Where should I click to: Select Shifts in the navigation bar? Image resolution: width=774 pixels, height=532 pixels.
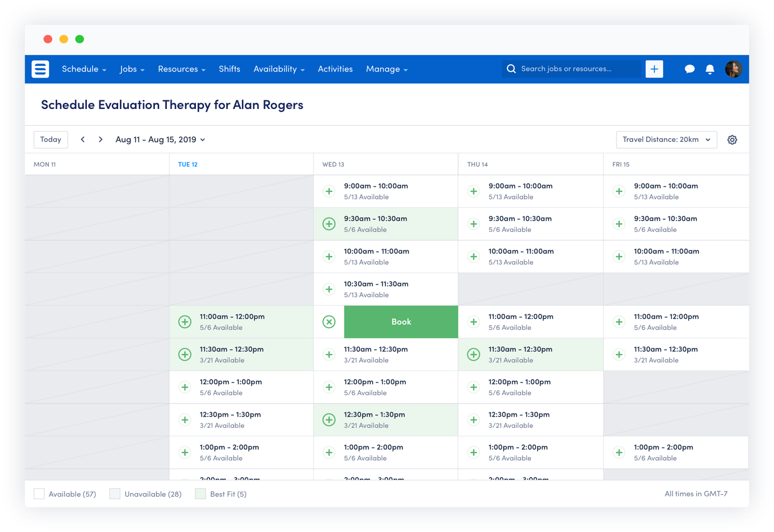coord(229,69)
